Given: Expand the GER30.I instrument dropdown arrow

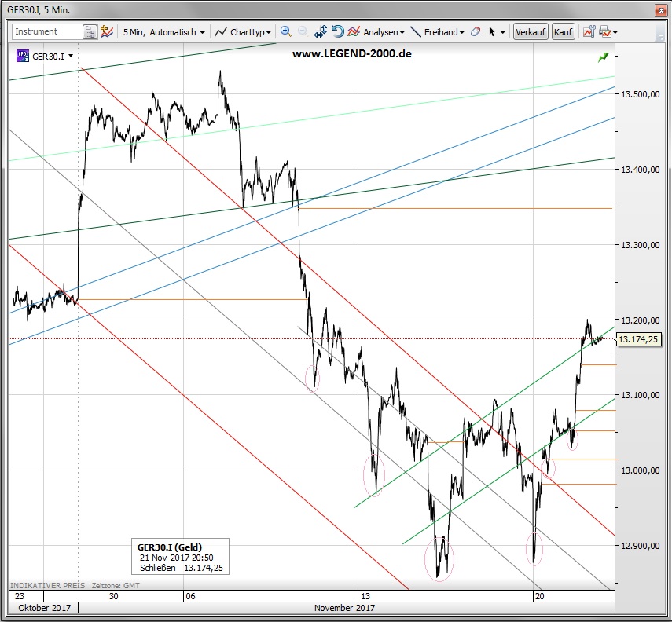Looking at the screenshot, I should 70,56.
